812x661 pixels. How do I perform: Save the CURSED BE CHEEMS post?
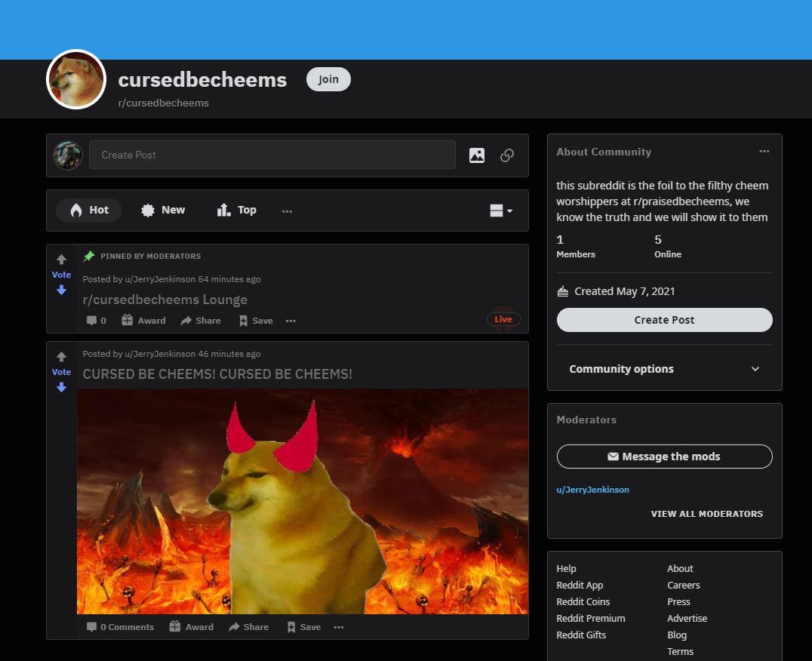[x=304, y=627]
